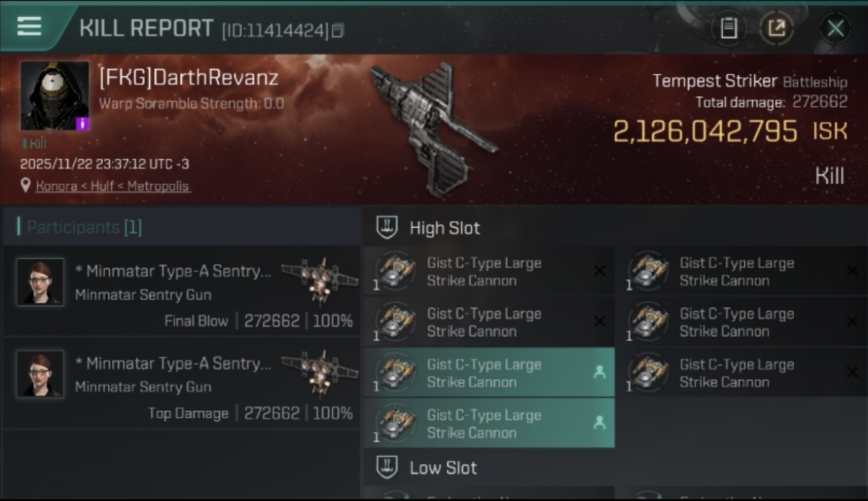This screenshot has height=501, width=868.
Task: Open DarthRevanz's character portrait
Action: [55, 96]
